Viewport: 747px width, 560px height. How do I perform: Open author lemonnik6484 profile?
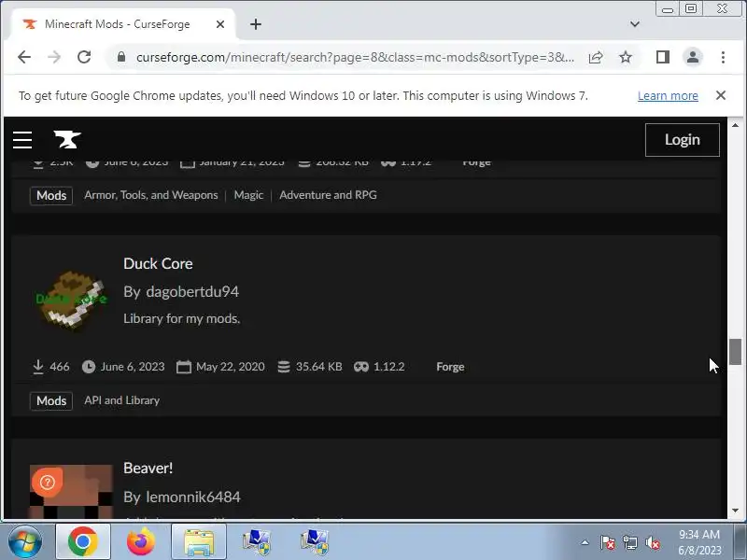[193, 497]
